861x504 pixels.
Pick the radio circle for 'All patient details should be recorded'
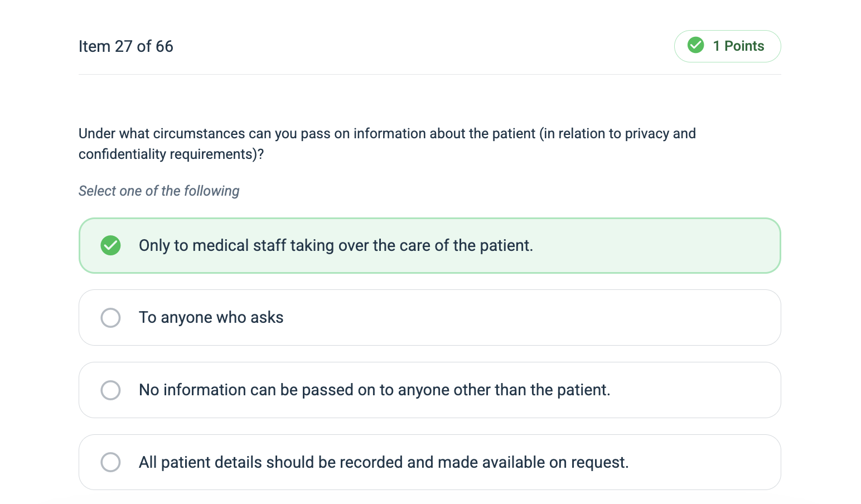110,462
